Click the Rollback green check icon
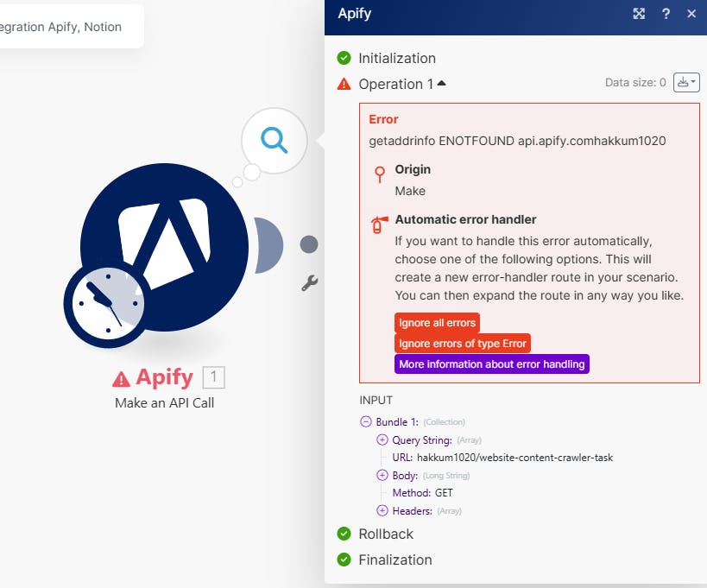 click(x=344, y=534)
